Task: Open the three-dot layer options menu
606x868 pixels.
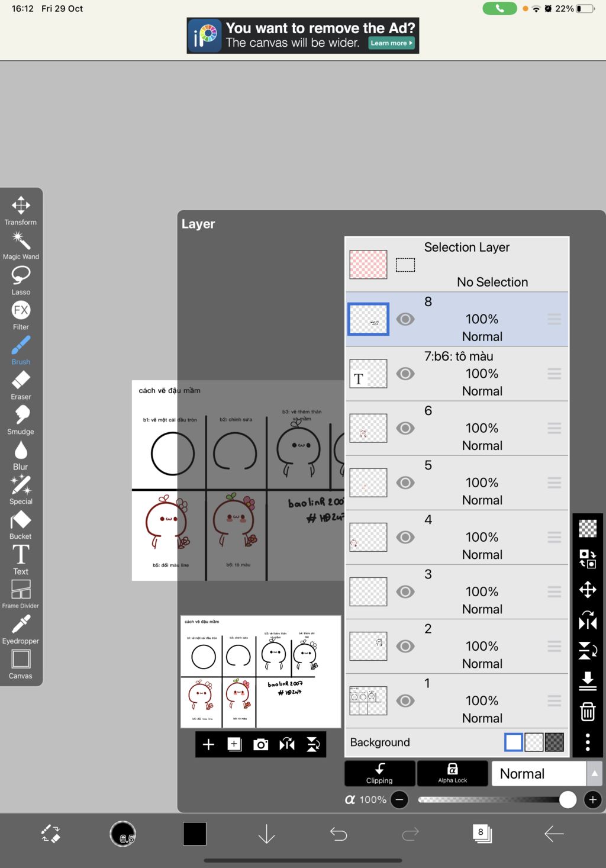Action: [x=588, y=742]
